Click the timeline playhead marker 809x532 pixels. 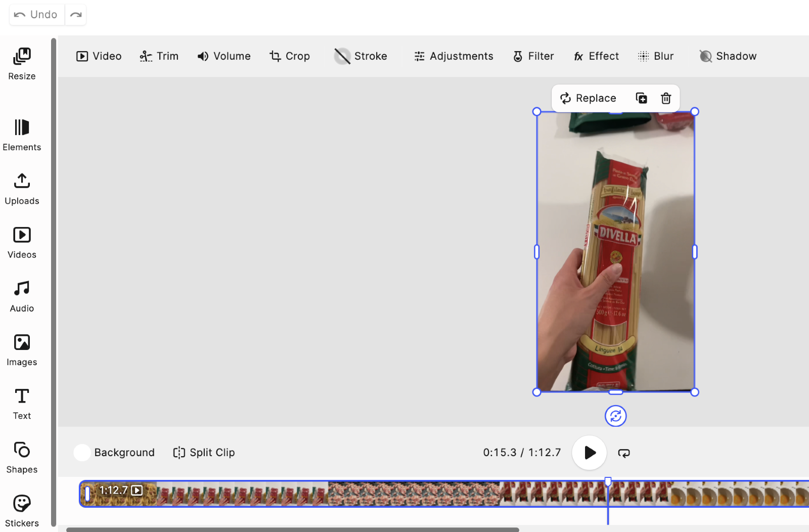[x=608, y=481]
